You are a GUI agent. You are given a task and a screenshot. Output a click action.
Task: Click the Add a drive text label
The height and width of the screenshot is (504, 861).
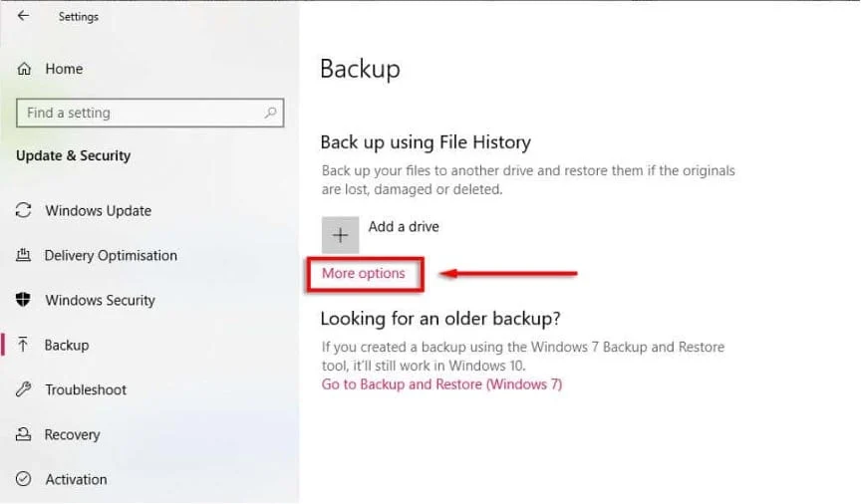click(404, 227)
